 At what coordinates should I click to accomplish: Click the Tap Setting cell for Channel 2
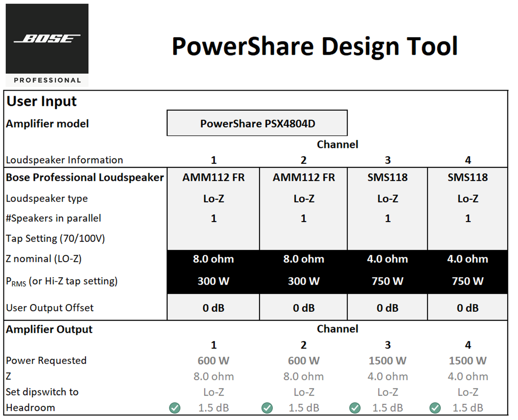coord(303,238)
